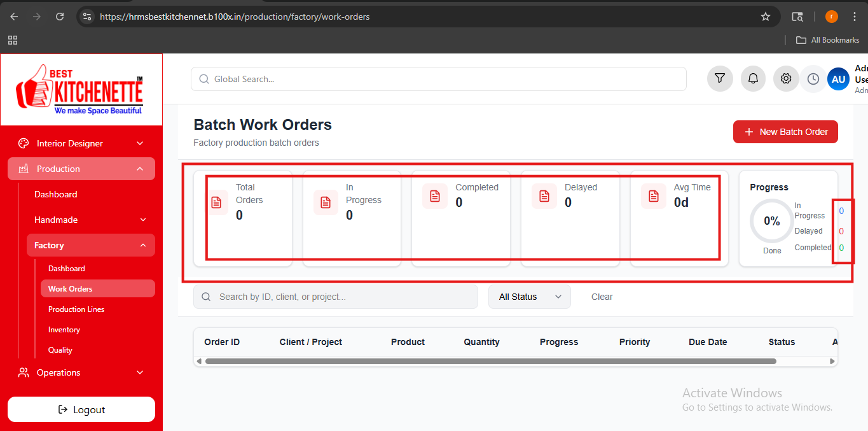
Task: Collapse the Factory submenu
Action: (91, 245)
